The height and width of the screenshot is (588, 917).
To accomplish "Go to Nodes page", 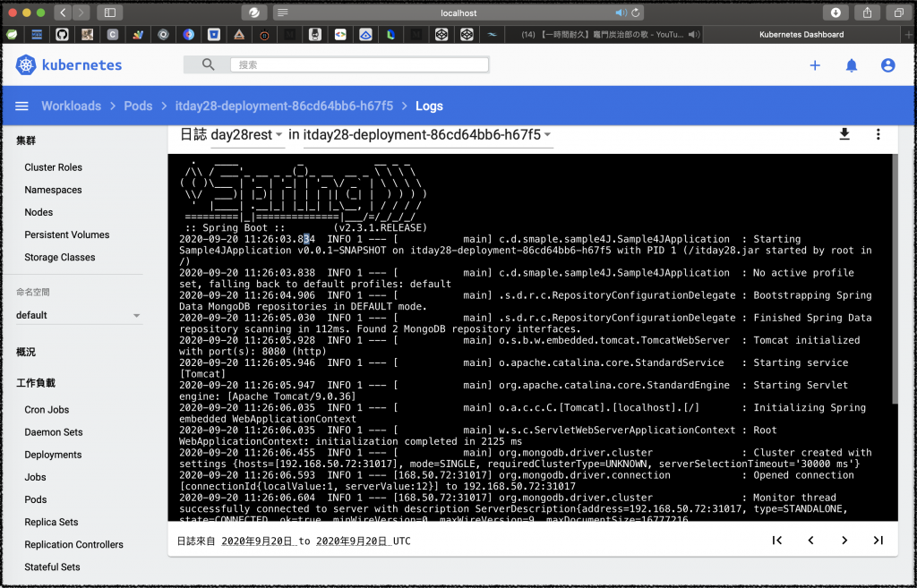I will (39, 212).
